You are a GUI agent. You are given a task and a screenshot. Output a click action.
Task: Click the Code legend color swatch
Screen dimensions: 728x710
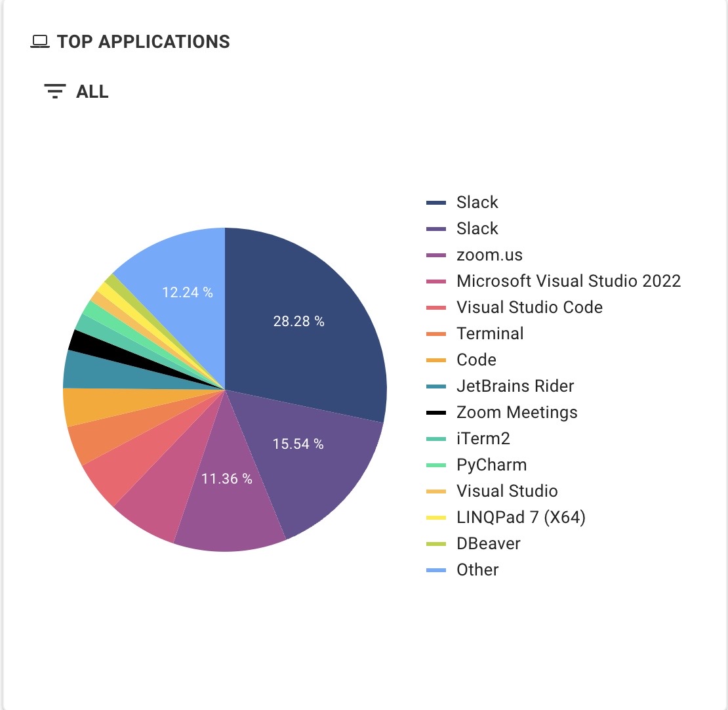(436, 360)
